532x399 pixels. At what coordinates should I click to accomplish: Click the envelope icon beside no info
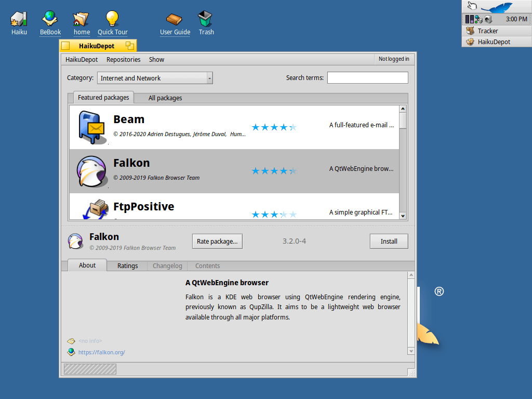(71, 341)
